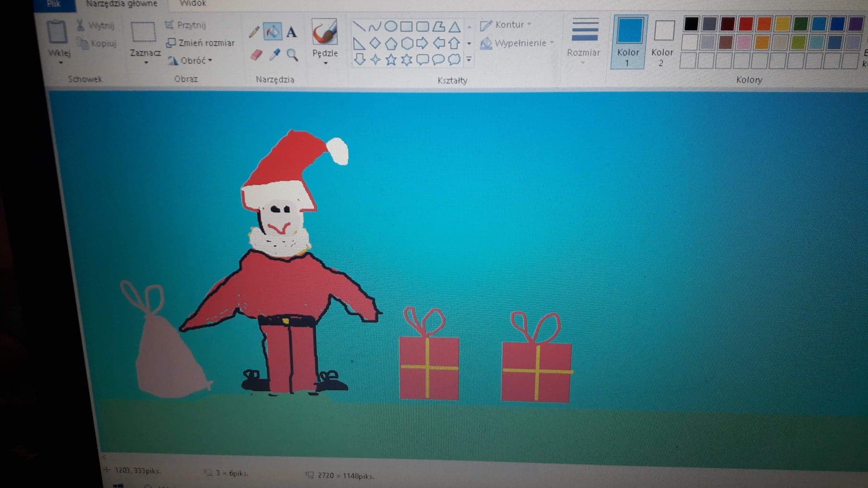Select the Fill with color bucket tool
Image resolution: width=868 pixels, height=488 pixels.
click(273, 32)
